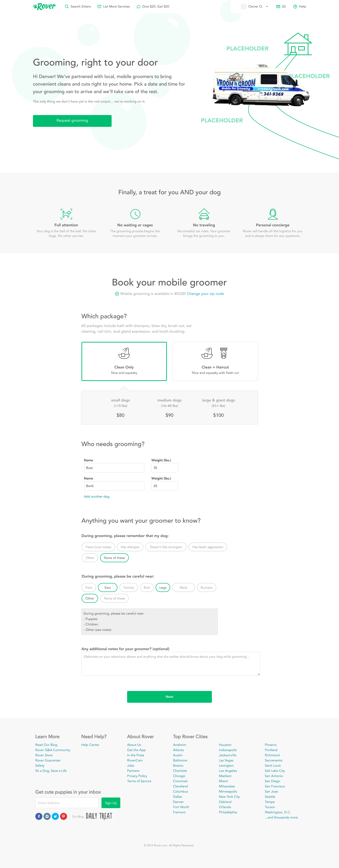Click the Rover logo

point(44,6)
